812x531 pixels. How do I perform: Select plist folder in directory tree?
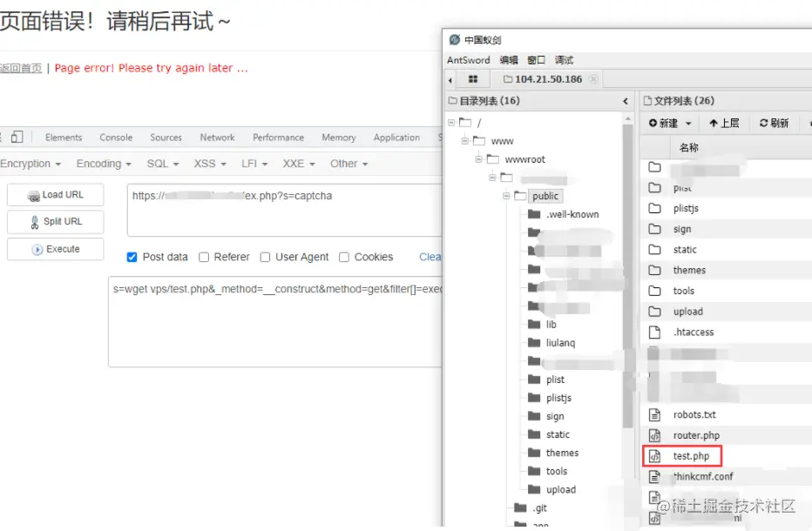555,380
